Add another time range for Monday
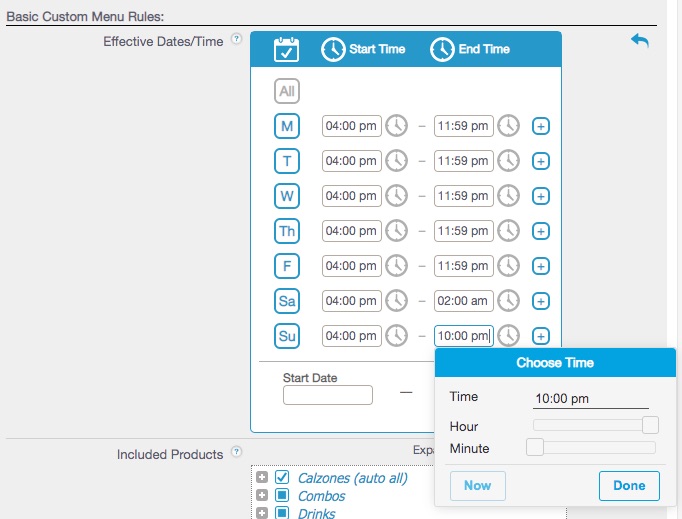The width and height of the screenshot is (682, 519). coord(541,126)
